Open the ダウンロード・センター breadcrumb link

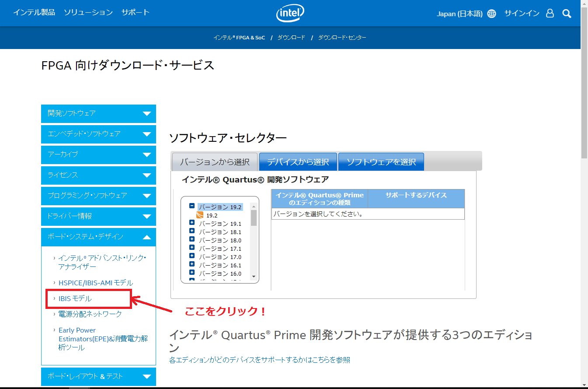[342, 38]
